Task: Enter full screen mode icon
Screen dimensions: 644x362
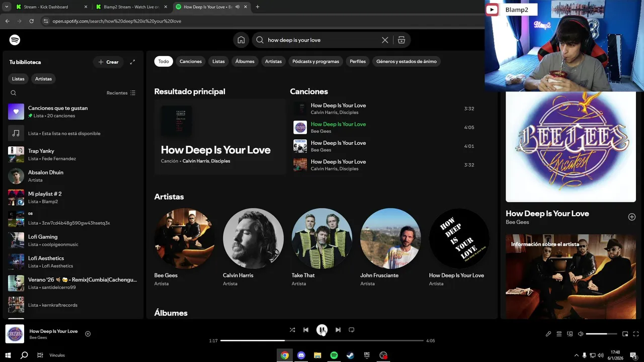Action: click(x=636, y=334)
